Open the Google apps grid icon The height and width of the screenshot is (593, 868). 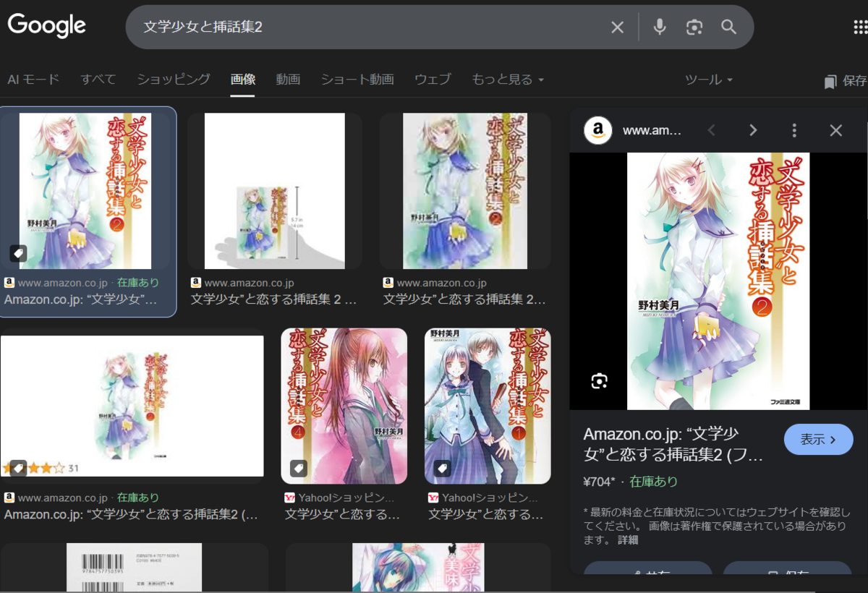point(861,27)
